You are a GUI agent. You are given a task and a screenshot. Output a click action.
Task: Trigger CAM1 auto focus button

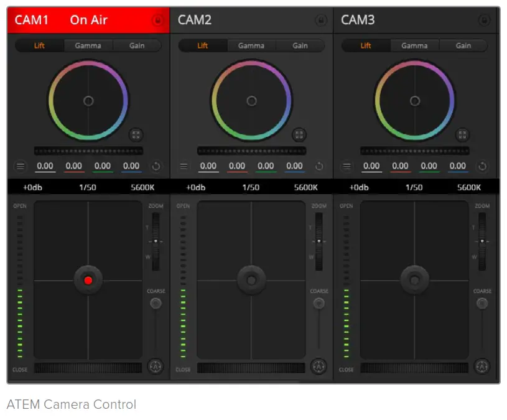[156, 366]
